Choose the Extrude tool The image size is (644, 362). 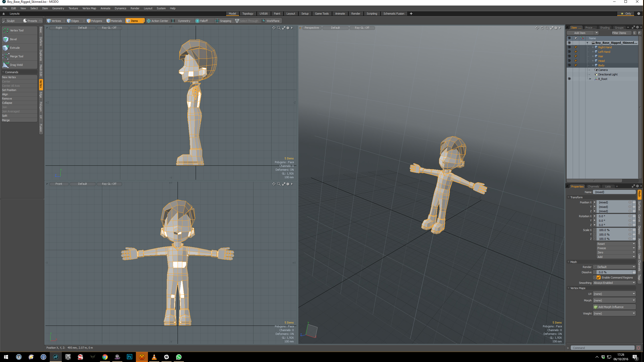click(x=19, y=48)
